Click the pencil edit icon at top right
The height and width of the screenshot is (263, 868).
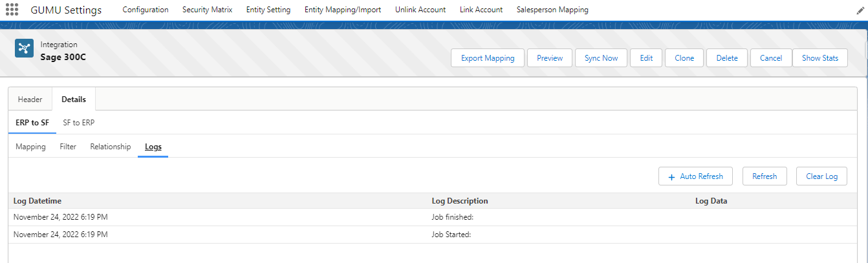(860, 10)
